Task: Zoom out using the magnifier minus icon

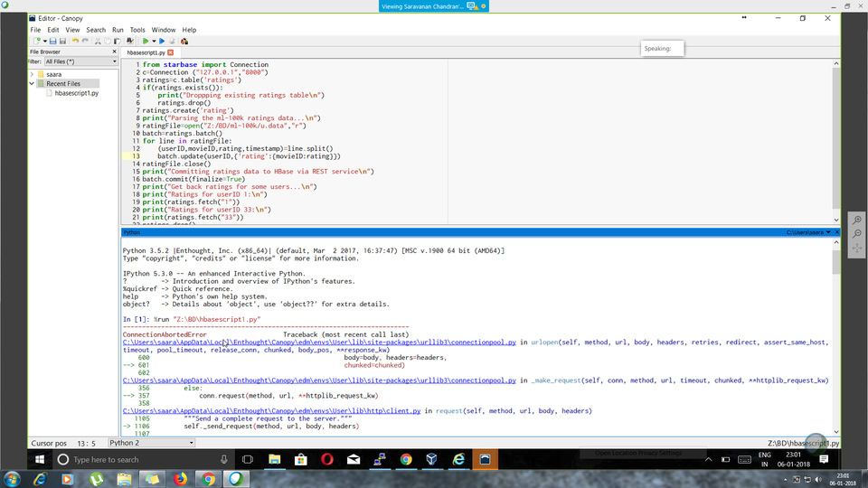Action: [857, 234]
